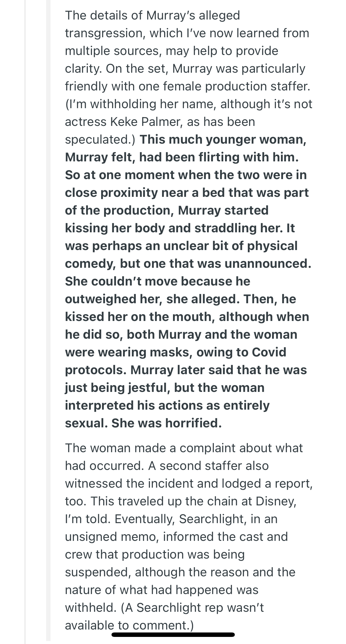This screenshot has width=346, height=644.
Task: Tap the iOS home indicator bar
Action: coord(173,634)
